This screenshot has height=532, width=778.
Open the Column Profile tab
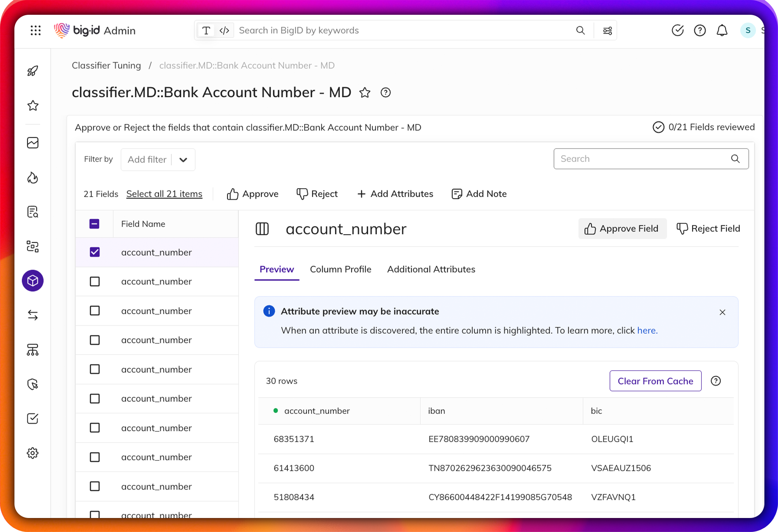pyautogui.click(x=340, y=269)
